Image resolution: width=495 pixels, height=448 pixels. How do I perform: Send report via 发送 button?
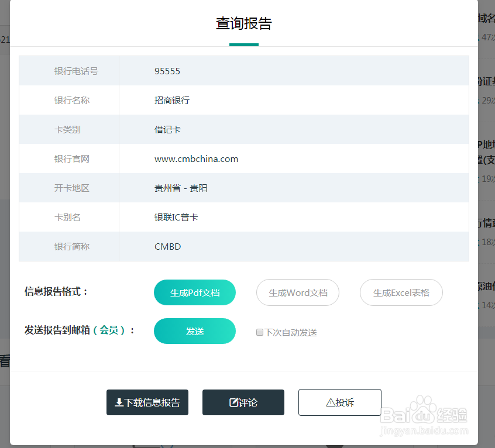(x=195, y=331)
